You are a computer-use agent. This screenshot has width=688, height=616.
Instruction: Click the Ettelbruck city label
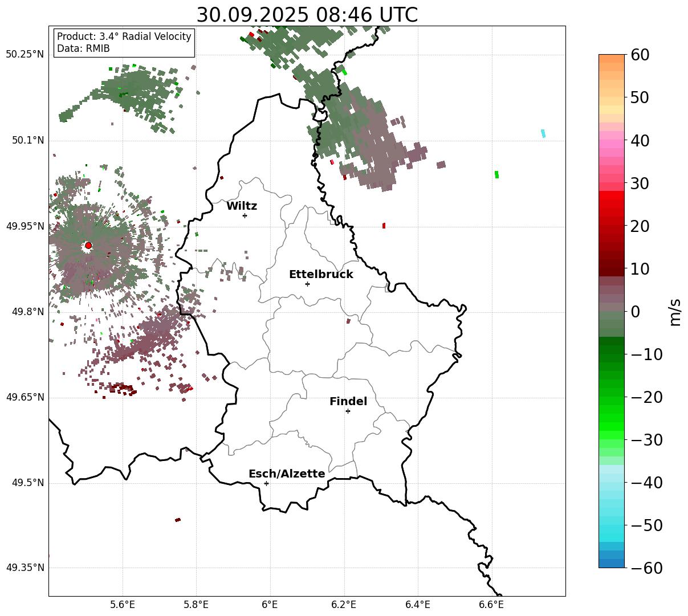click(321, 275)
